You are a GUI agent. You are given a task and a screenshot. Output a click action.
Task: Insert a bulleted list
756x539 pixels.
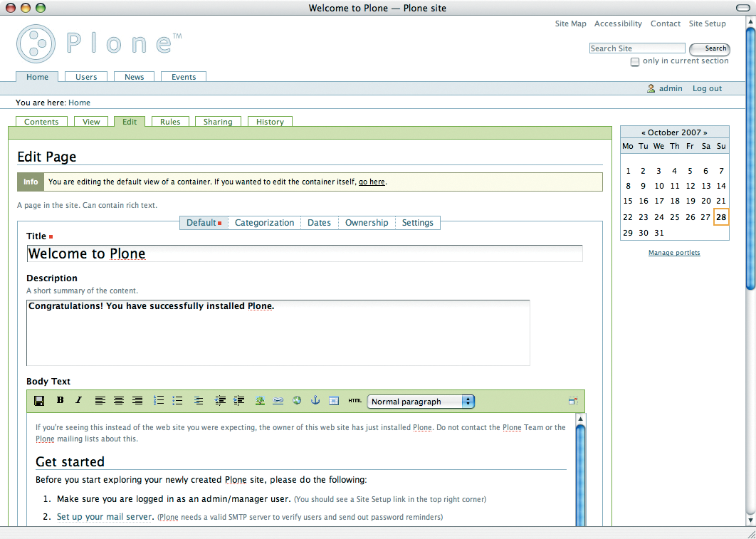tap(177, 400)
